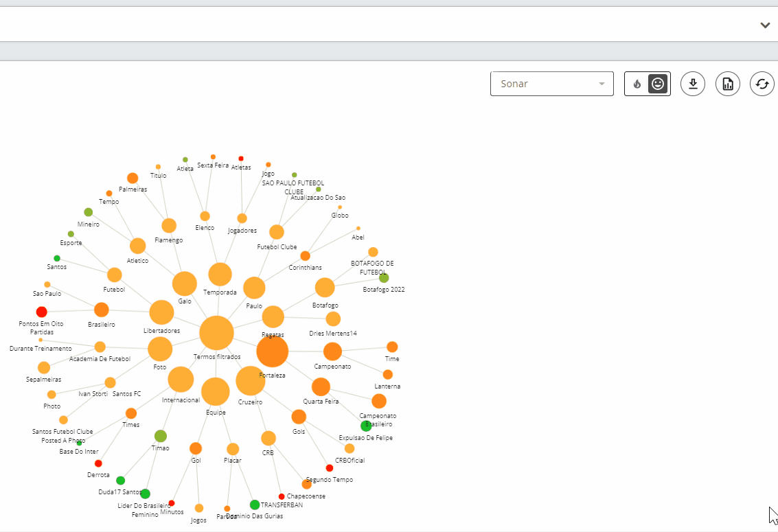Expand the top panel chevron arrow
The image size is (778, 532).
[765, 25]
